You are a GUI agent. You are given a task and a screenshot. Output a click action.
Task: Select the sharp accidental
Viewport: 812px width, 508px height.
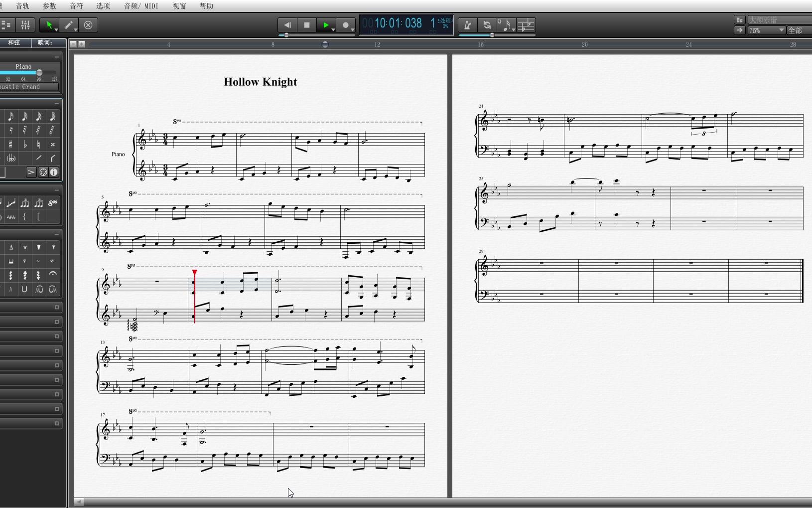[10, 145]
